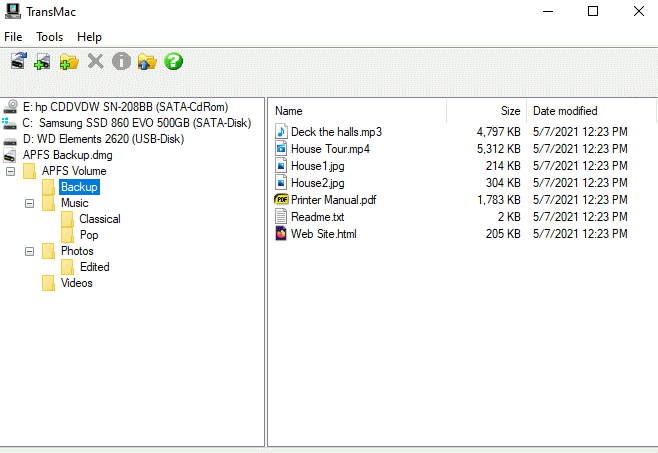Click the new folder toolbar icon
658x453 pixels.
[69, 62]
